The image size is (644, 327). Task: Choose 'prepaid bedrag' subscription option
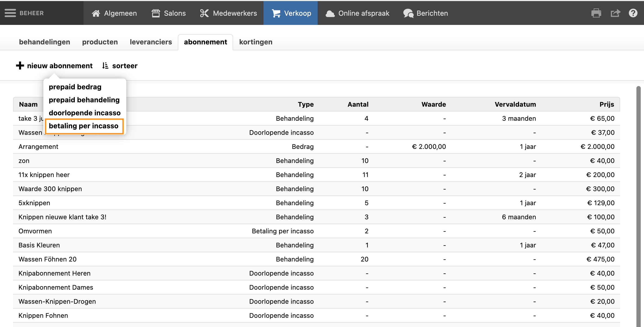click(x=75, y=87)
